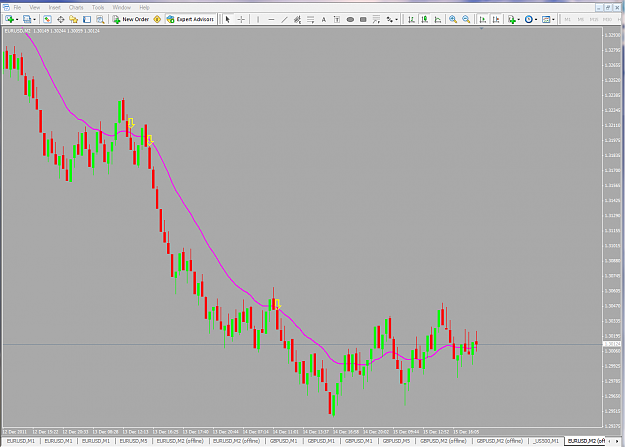Expand the Periods dropdown arrow
This screenshot has height=447, width=625.
(536, 20)
